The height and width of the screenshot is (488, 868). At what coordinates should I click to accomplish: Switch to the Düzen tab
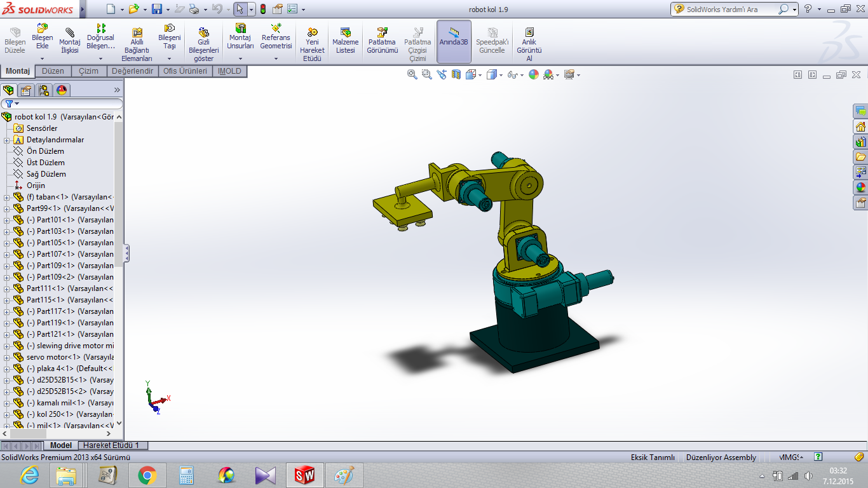pyautogui.click(x=53, y=71)
